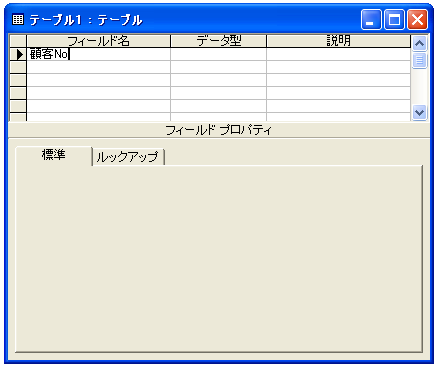Click the vertical scrollbar thumb

[419, 60]
